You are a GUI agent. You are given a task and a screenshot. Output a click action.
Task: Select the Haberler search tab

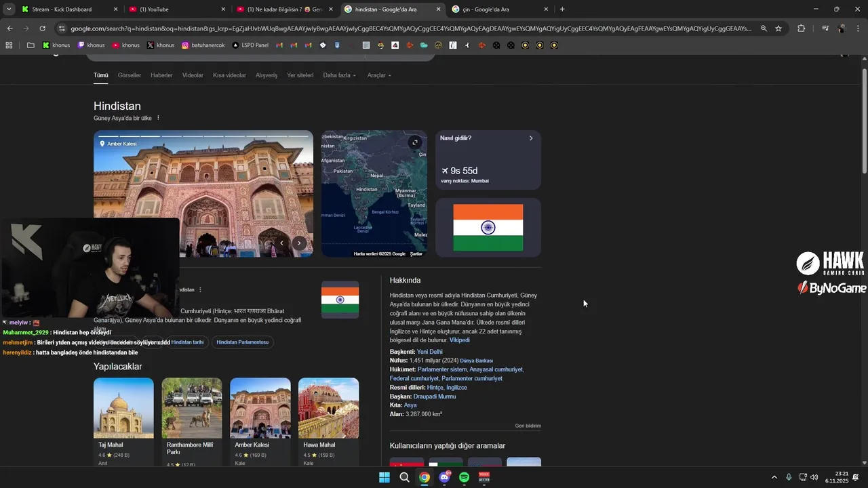pyautogui.click(x=161, y=75)
